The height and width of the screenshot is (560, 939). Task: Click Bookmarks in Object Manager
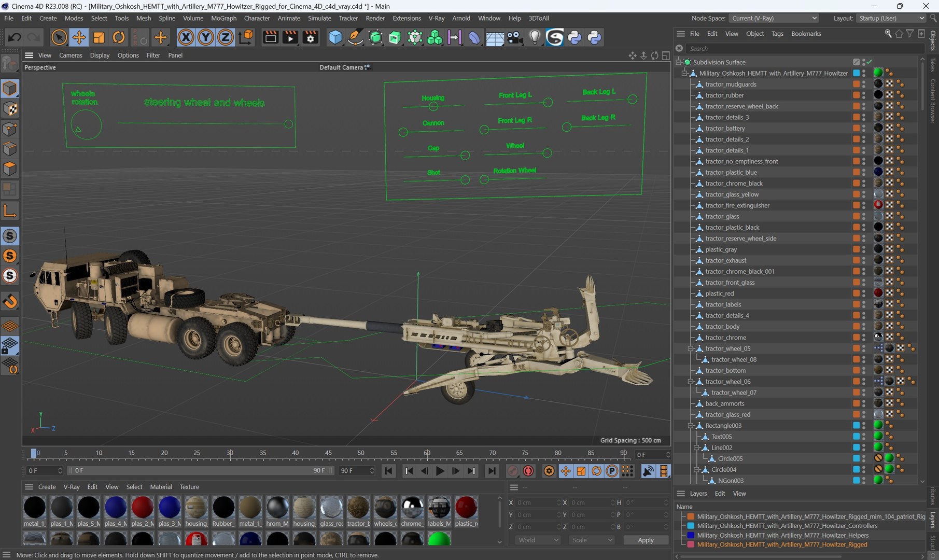(806, 34)
